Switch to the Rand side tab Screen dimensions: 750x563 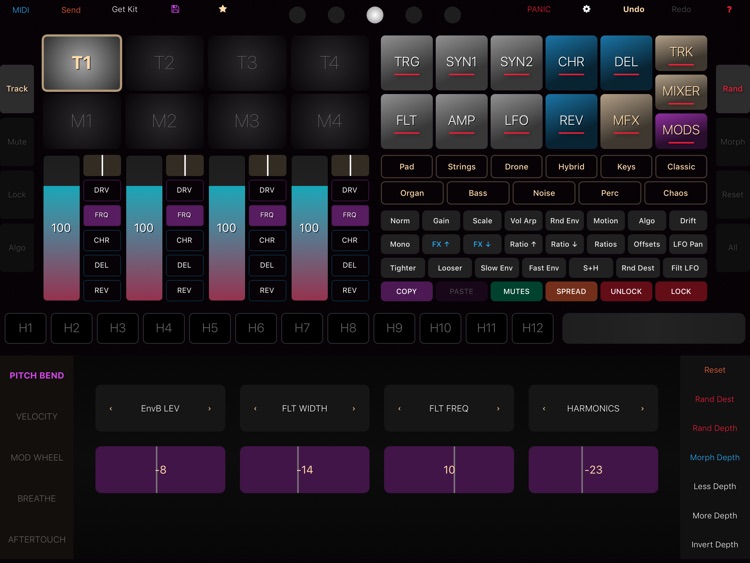click(x=733, y=89)
